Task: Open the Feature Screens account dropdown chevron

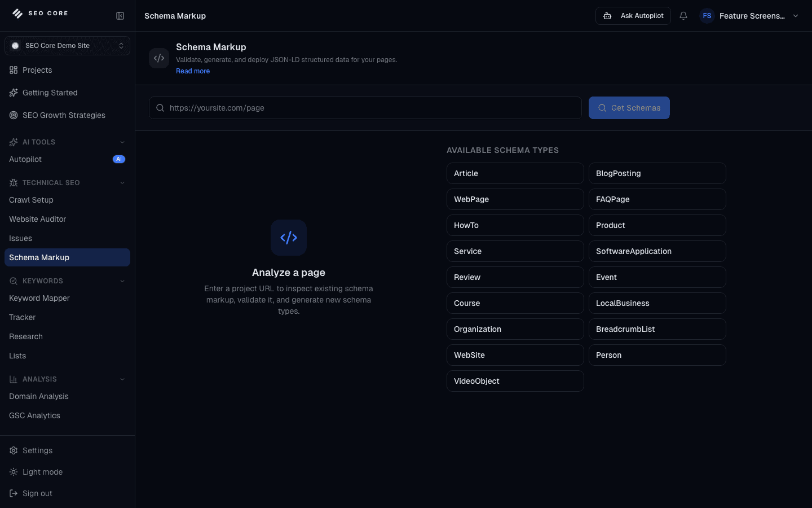Action: coord(796,16)
